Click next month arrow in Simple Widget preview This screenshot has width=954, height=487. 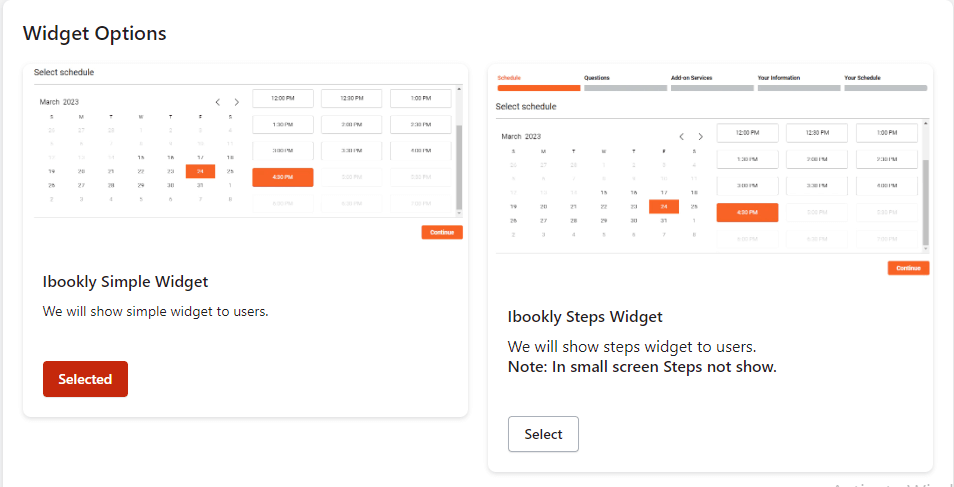tap(237, 102)
